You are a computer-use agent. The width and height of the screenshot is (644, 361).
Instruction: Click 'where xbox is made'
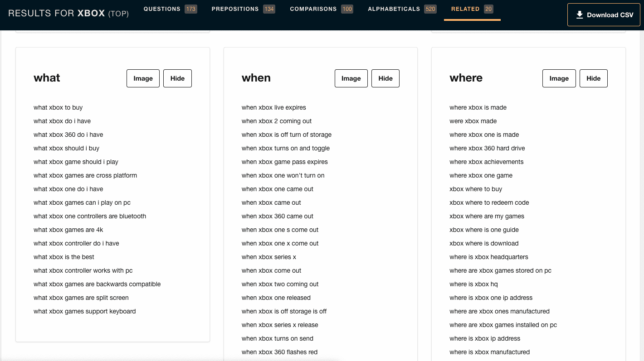click(478, 107)
